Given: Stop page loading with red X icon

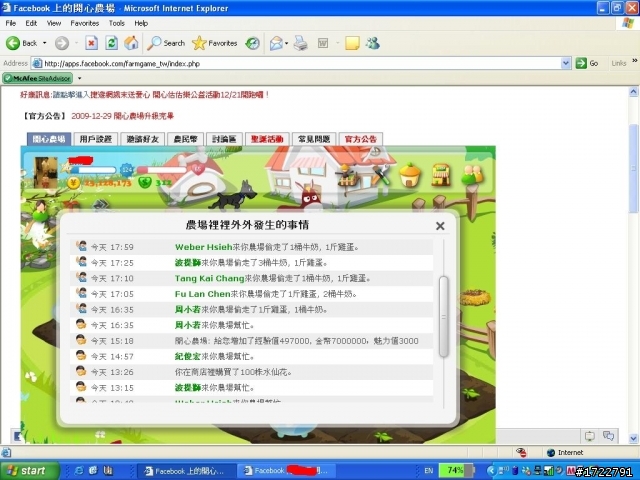Looking at the screenshot, I should click(x=91, y=43).
